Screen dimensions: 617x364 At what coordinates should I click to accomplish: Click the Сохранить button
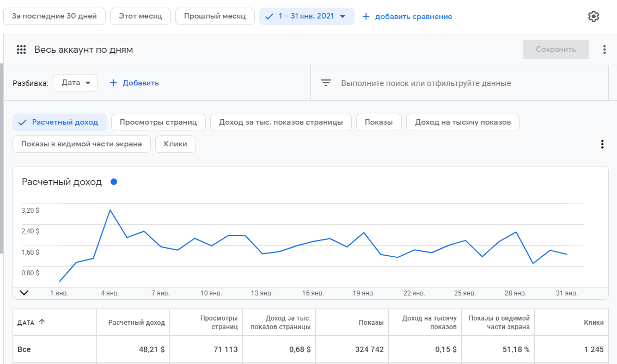tap(555, 50)
